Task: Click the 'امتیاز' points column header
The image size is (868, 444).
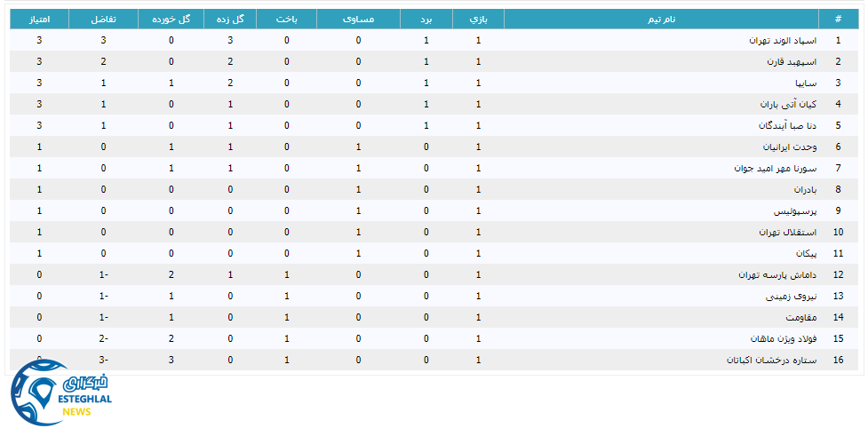Action: pyautogui.click(x=39, y=19)
